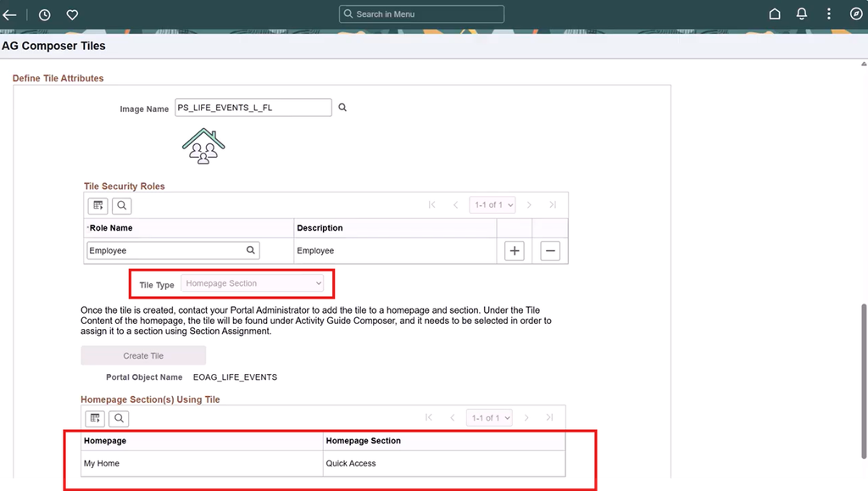Go to next row in Tile Security Roles

point(529,205)
